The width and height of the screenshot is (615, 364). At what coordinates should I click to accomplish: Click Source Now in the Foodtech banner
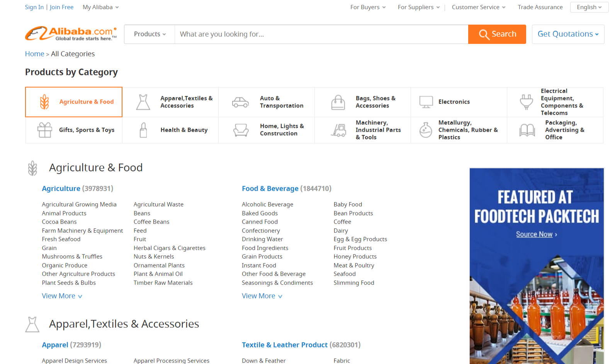[537, 234]
